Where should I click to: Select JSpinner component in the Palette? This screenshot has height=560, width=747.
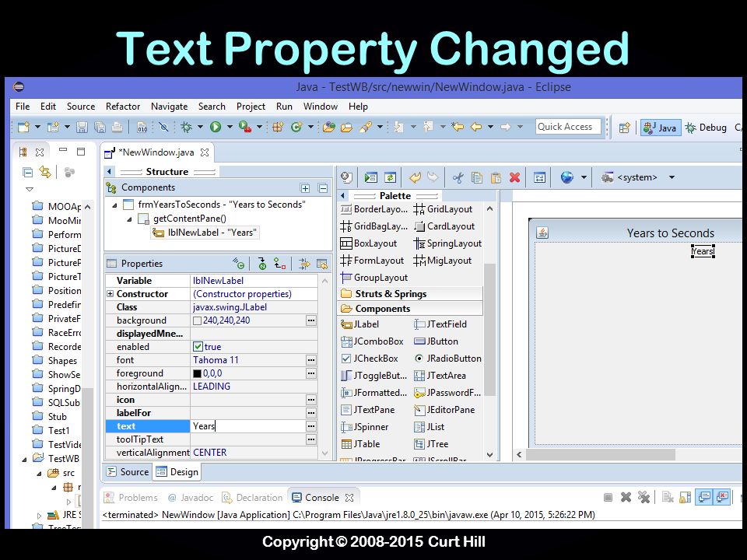(365, 427)
